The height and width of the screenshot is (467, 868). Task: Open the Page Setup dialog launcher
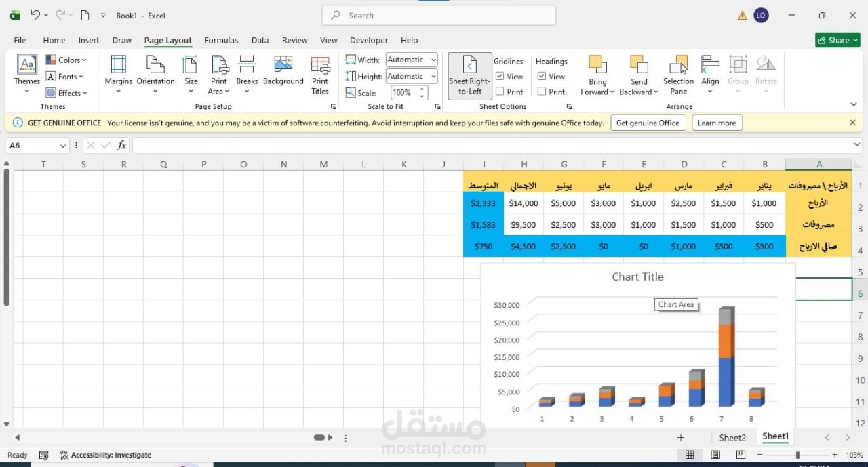tap(334, 107)
